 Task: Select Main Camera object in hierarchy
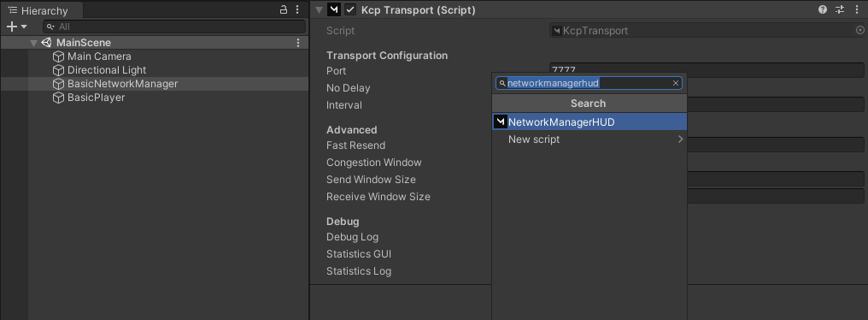click(x=99, y=56)
